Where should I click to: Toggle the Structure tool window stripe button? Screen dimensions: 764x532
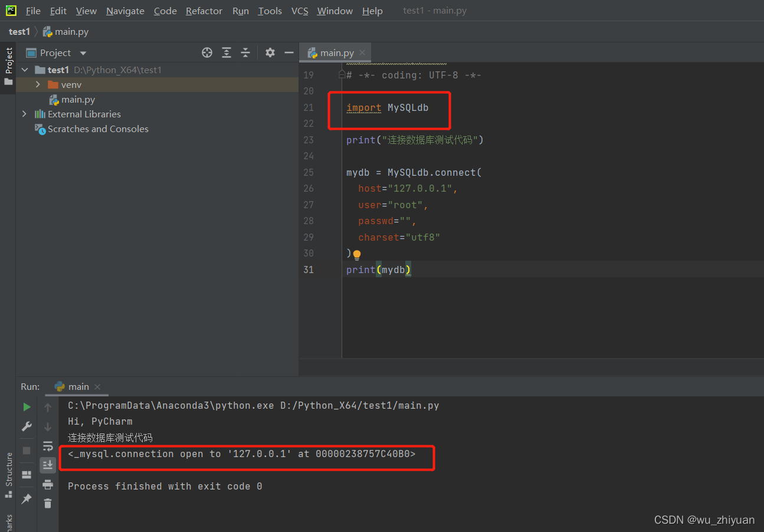pos(8,476)
